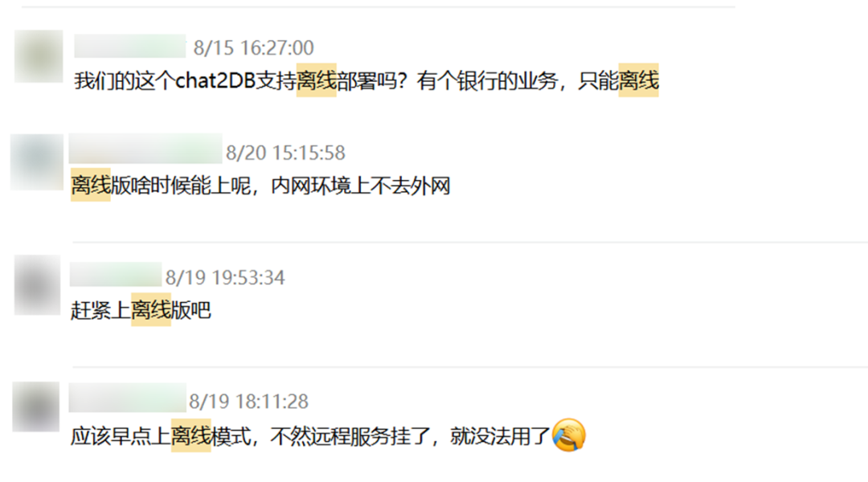Click the message 赶紧上离线版吧

pos(141,310)
